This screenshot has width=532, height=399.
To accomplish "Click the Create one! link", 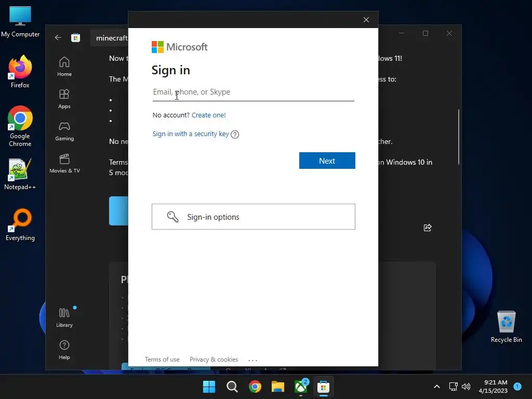I will coord(209,115).
